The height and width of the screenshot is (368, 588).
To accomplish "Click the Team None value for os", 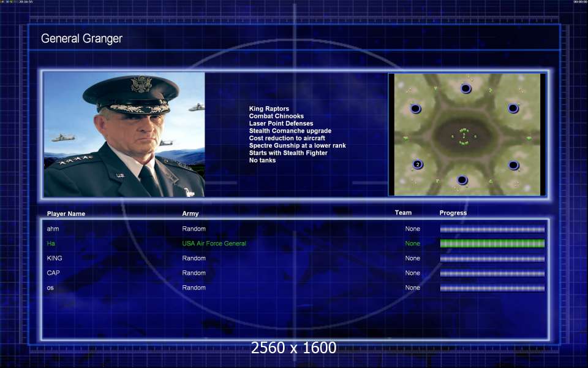I will 412,287.
